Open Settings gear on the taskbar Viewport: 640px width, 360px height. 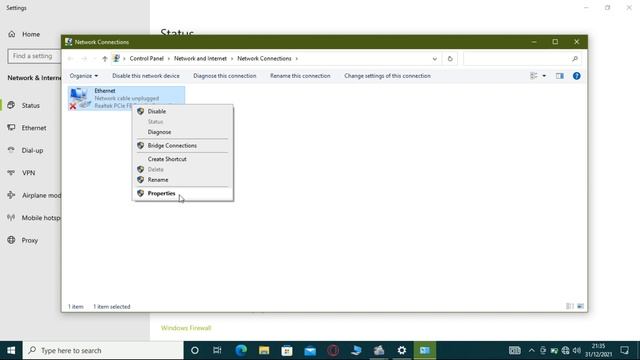pyautogui.click(x=402, y=350)
